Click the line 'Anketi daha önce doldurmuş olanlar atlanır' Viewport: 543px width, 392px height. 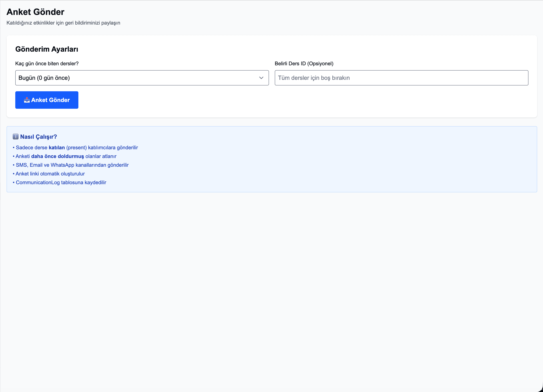click(x=65, y=156)
